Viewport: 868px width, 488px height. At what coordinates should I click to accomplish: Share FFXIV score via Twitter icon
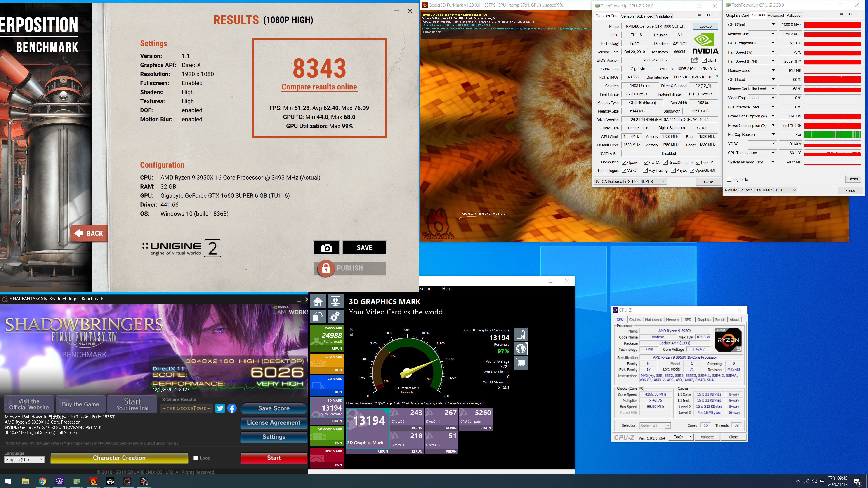coord(220,408)
